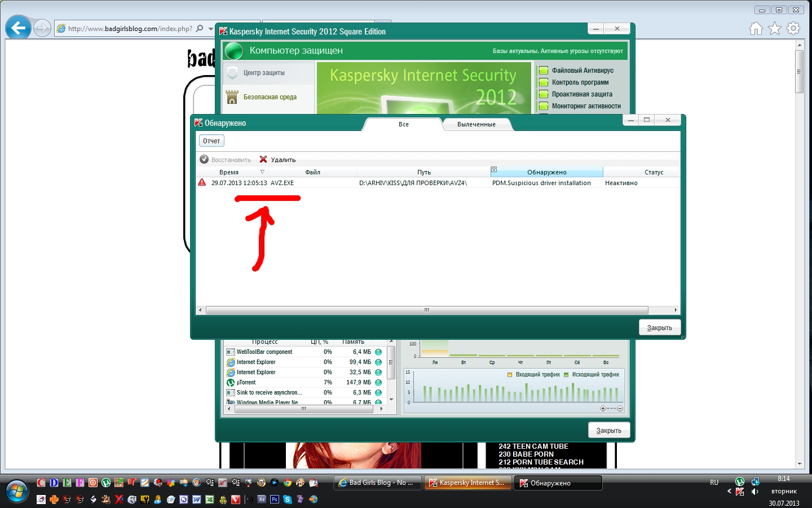
Task: Launch Chrome from the taskbar quick launch
Action: pyautogui.click(x=288, y=483)
